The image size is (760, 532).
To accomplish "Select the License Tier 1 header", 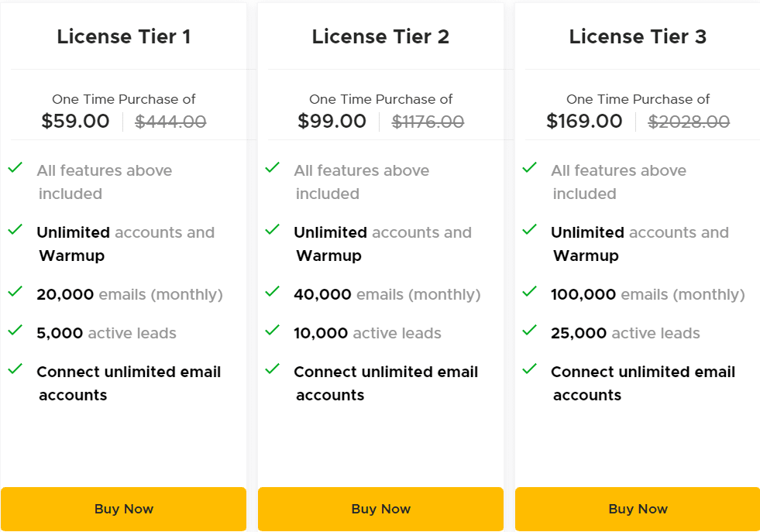I will point(123,36).
